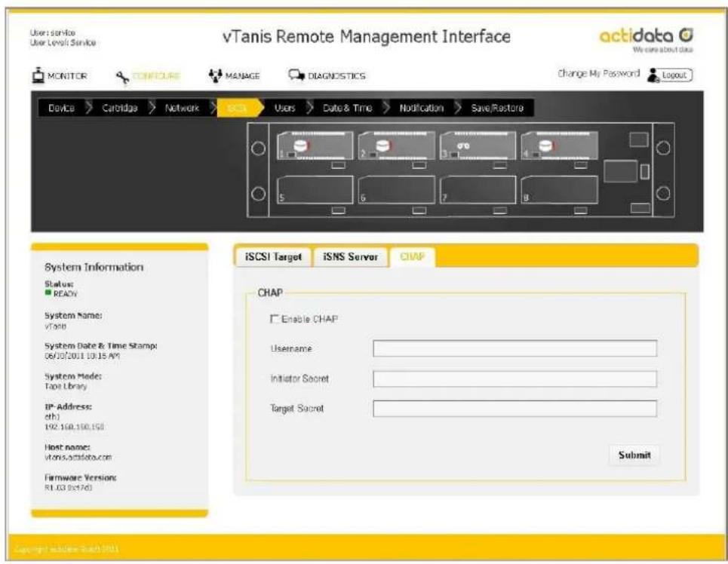Viewport: 728px width, 564px height.
Task: Open Change My Password link
Action: click(x=598, y=74)
